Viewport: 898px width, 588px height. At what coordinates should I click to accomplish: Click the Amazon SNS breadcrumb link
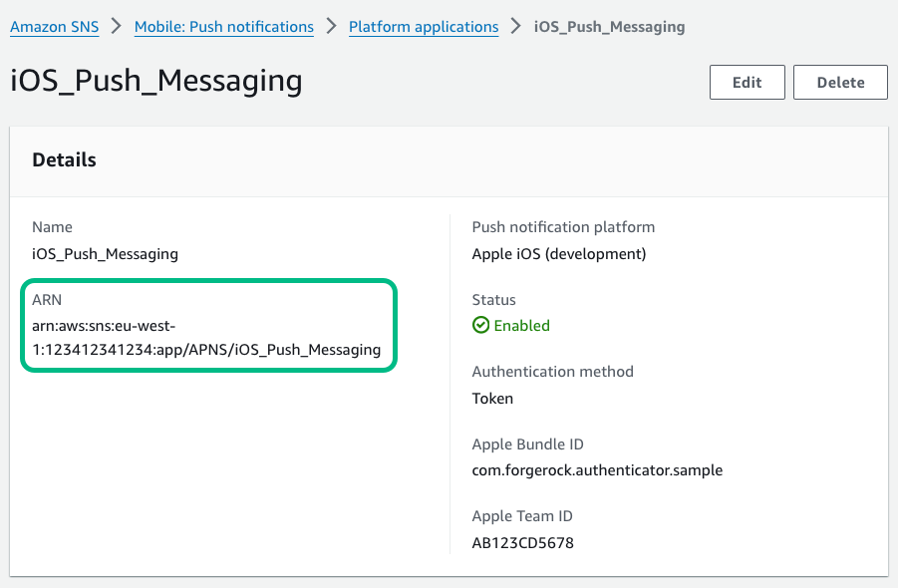pyautogui.click(x=55, y=27)
